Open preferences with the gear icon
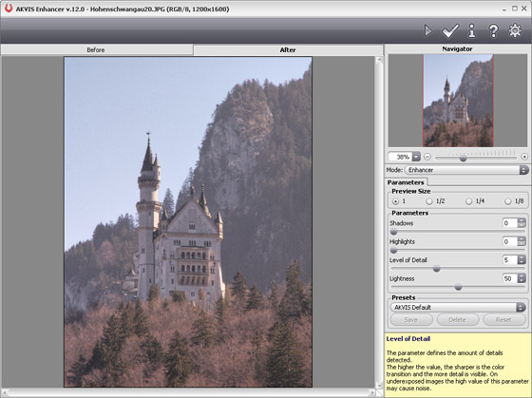Screen dimensions: 532x398 (515, 30)
